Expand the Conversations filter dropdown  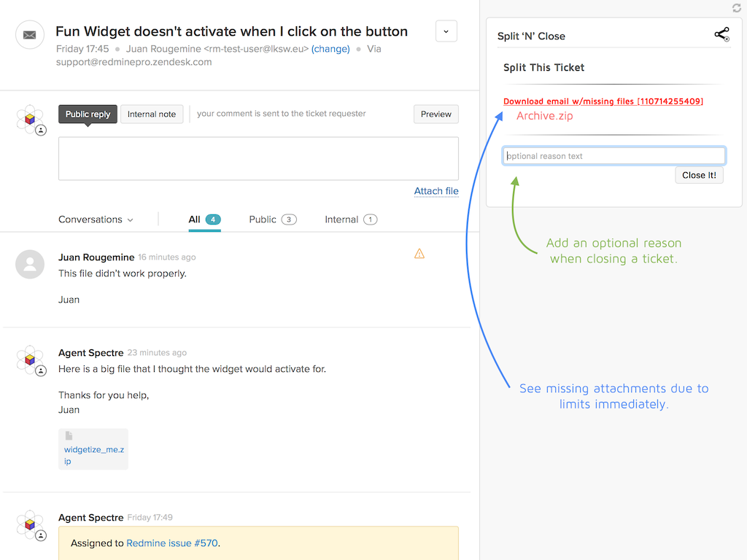tap(96, 219)
